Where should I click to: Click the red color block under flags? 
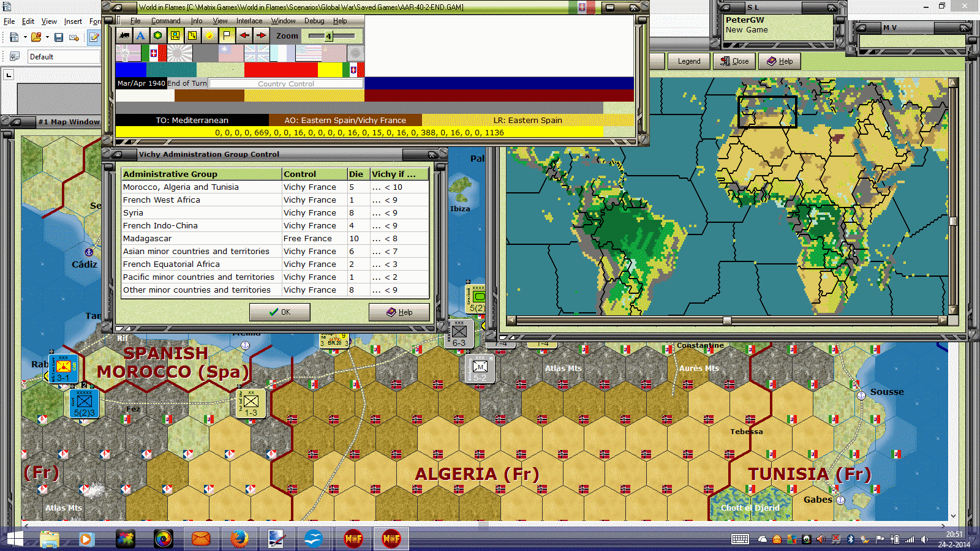click(x=281, y=70)
